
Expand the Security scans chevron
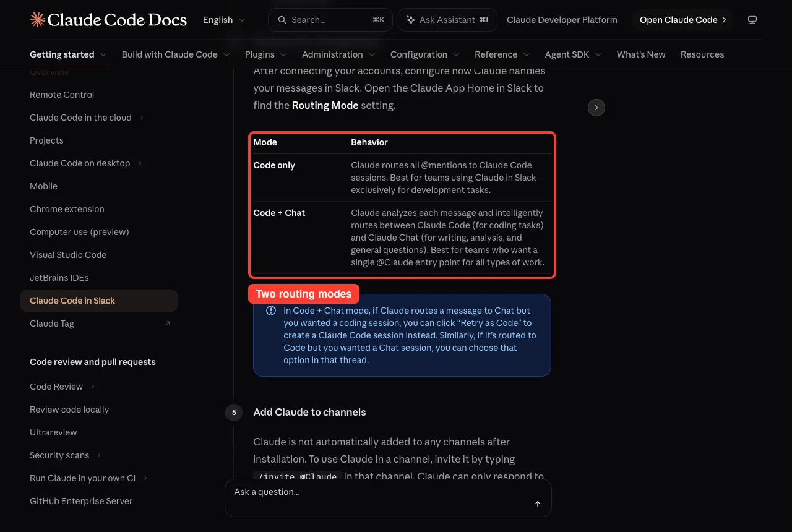pyautogui.click(x=99, y=455)
